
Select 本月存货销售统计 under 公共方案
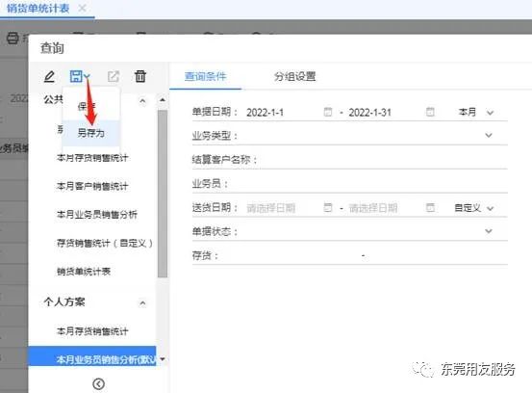pos(92,158)
